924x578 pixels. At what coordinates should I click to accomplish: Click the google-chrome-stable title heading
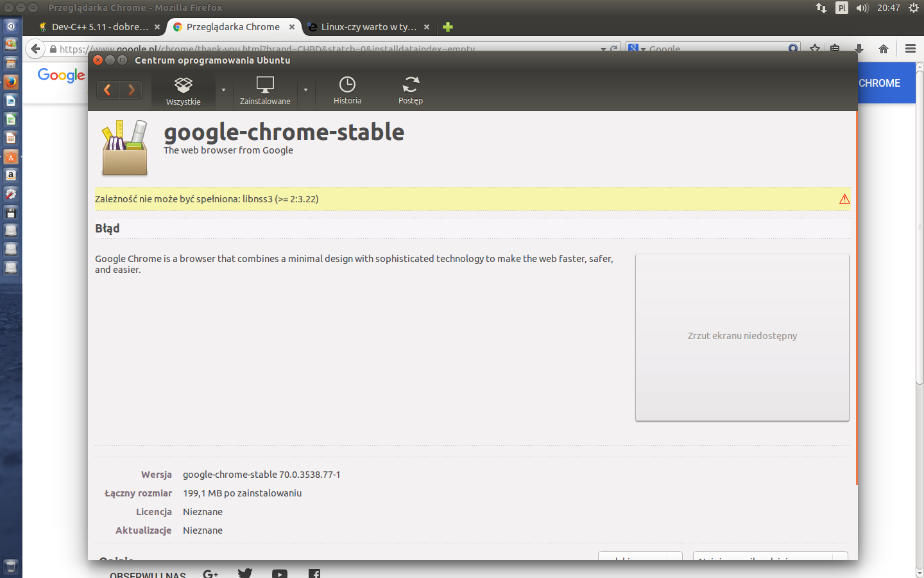[284, 132]
